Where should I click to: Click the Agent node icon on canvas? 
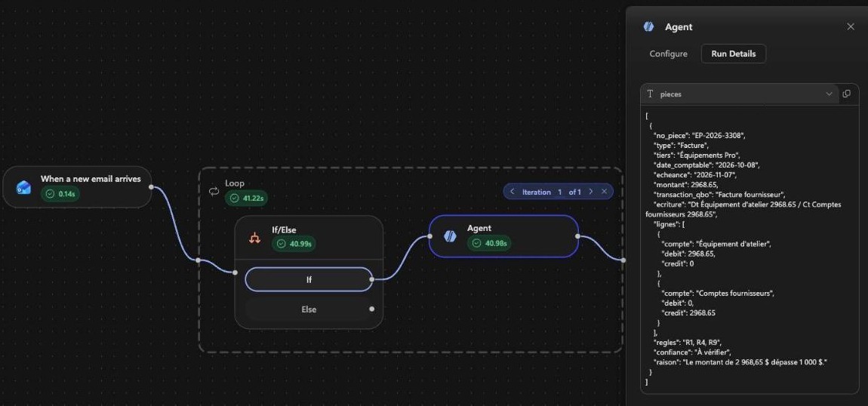pos(450,235)
